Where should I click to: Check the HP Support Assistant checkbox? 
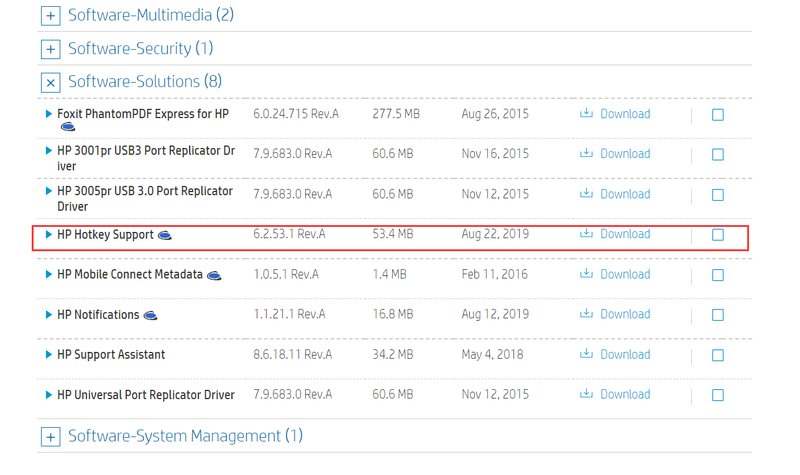pos(718,355)
